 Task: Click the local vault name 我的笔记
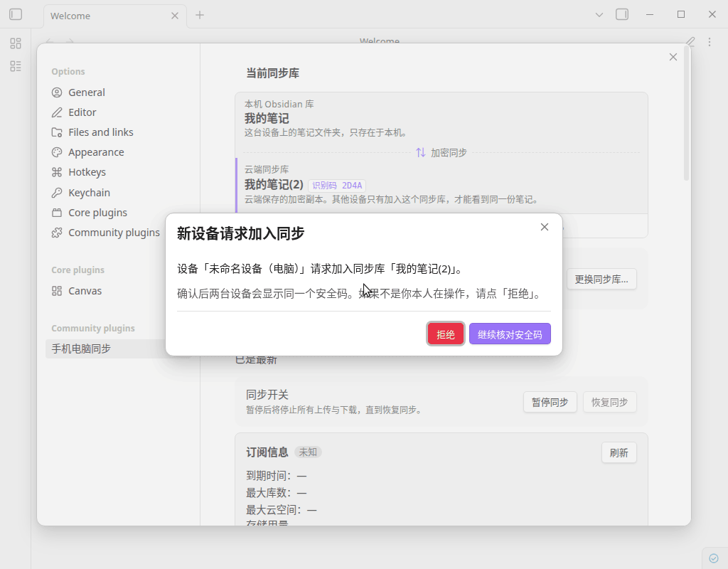267,119
